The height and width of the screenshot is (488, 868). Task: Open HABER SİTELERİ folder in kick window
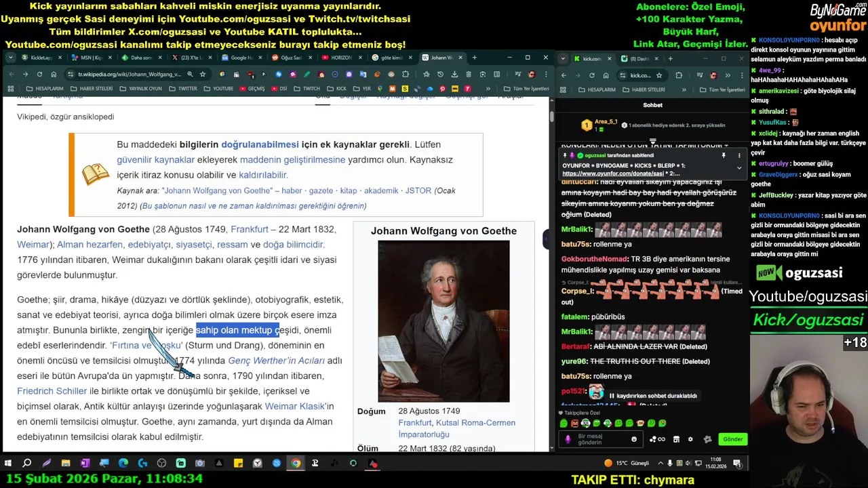pyautogui.click(x=644, y=89)
